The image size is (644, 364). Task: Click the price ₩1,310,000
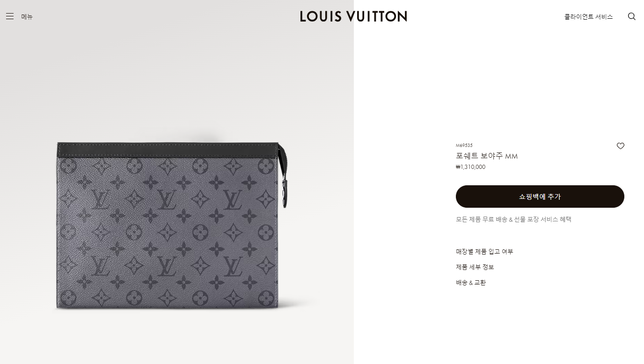470,167
